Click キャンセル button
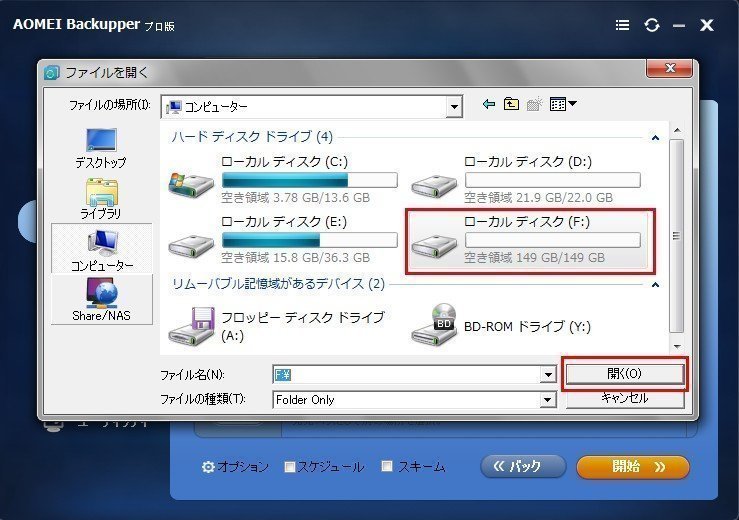739x520 pixels. point(624,398)
